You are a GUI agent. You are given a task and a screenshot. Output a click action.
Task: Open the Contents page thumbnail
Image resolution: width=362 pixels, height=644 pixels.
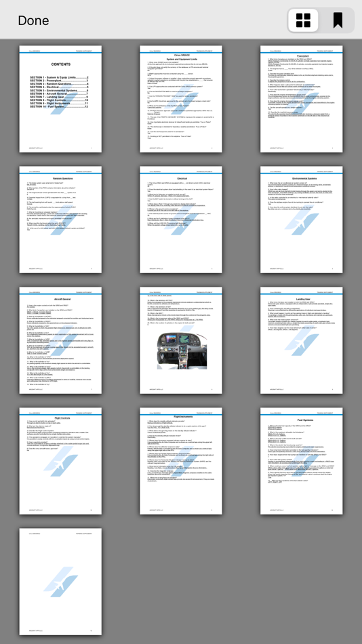tap(60, 99)
